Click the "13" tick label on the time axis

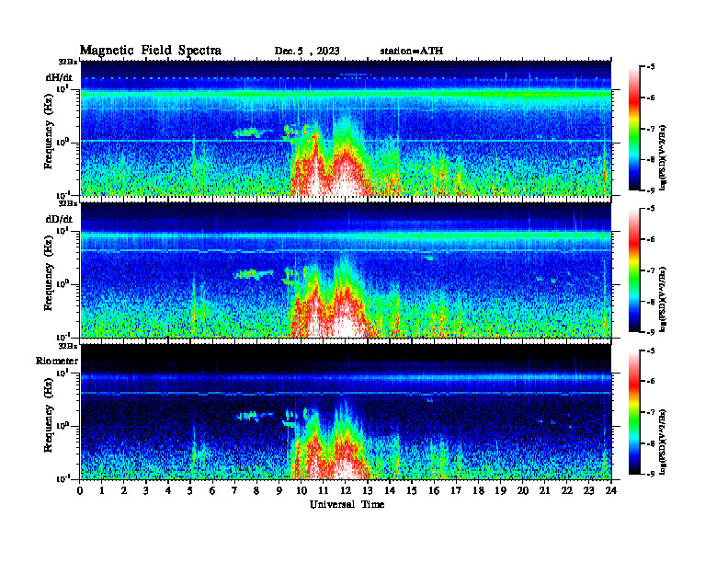tap(368, 490)
